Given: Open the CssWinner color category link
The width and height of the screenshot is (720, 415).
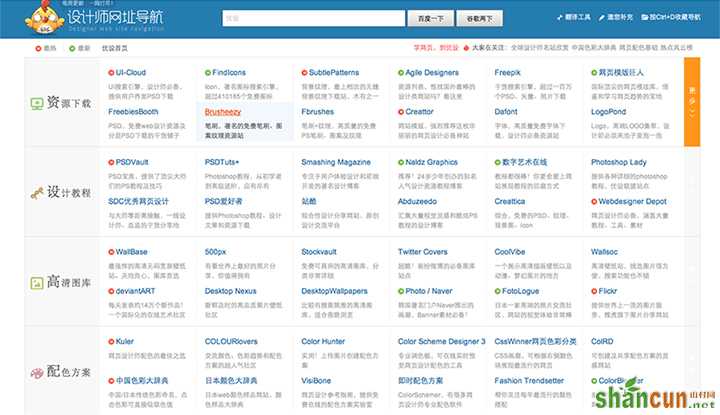Looking at the screenshot, I should (x=535, y=342).
